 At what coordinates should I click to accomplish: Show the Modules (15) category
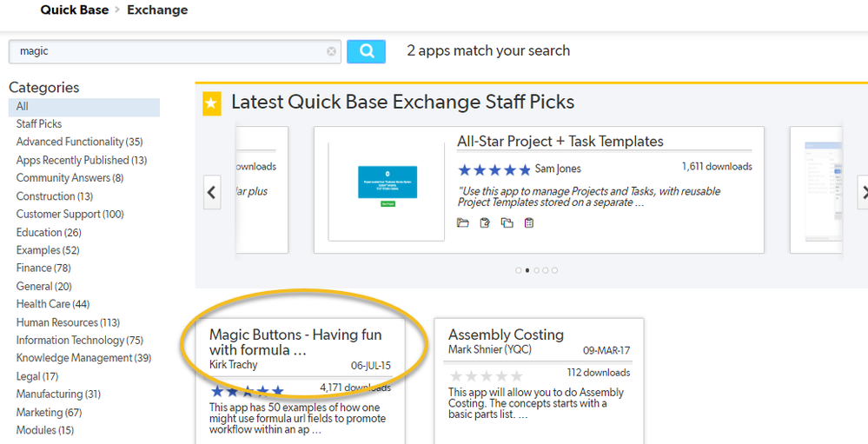click(x=45, y=430)
